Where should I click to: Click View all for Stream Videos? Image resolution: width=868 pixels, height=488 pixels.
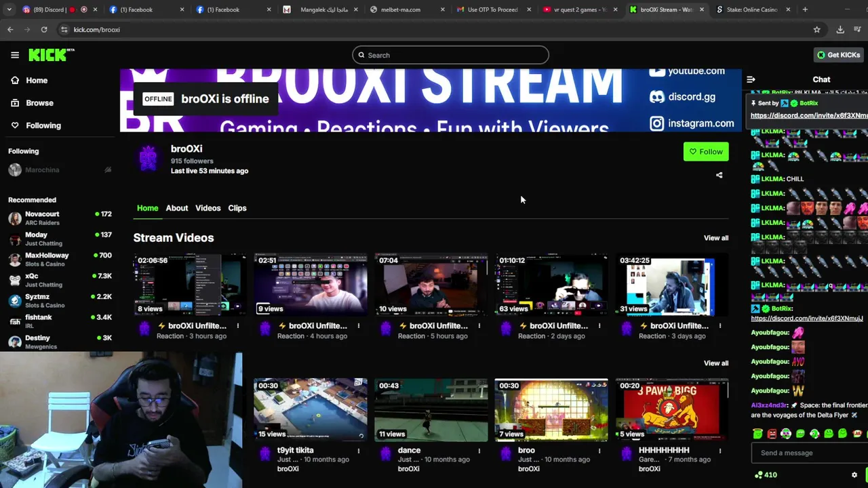[x=716, y=238]
